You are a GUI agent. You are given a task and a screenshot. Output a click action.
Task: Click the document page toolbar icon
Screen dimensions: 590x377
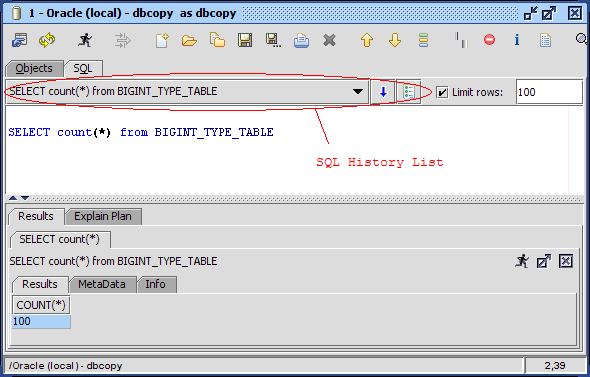(545, 40)
